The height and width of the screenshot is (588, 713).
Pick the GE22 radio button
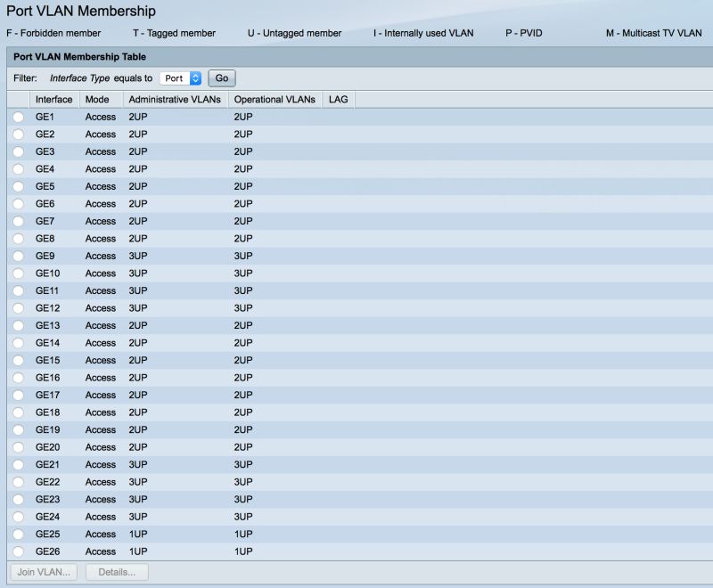(18, 482)
